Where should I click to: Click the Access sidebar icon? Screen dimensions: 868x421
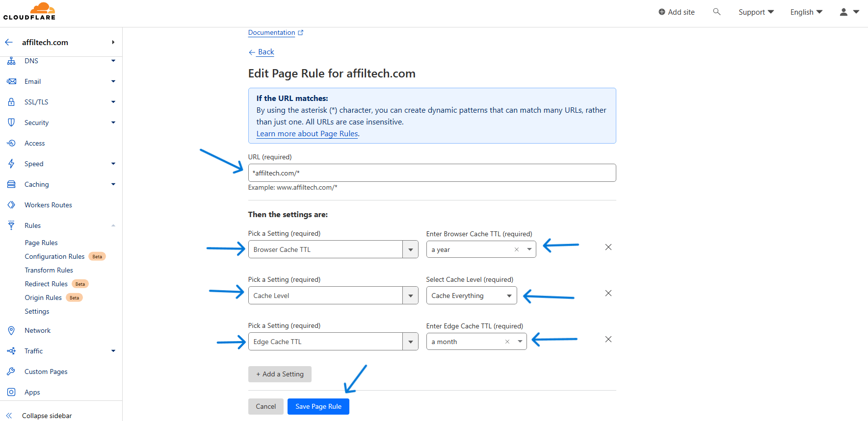pos(11,143)
